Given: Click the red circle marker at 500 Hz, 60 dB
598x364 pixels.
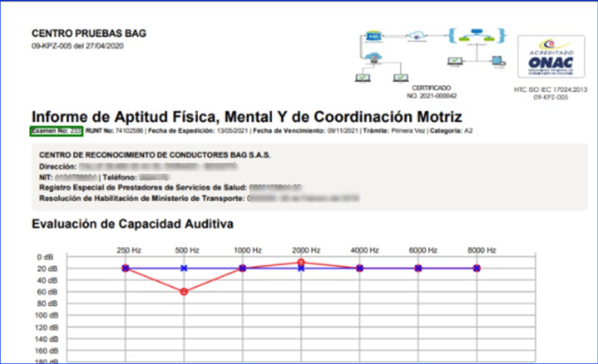Looking at the screenshot, I should [x=184, y=292].
